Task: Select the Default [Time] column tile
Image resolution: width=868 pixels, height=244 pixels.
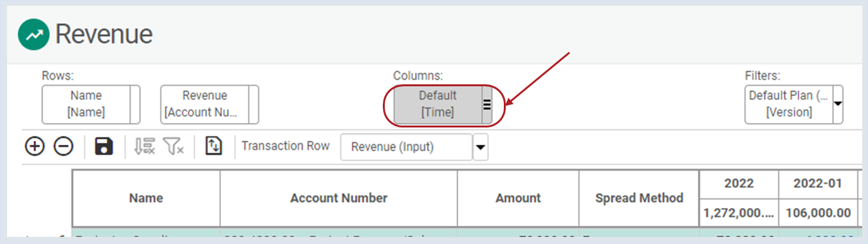Action: pos(438,104)
